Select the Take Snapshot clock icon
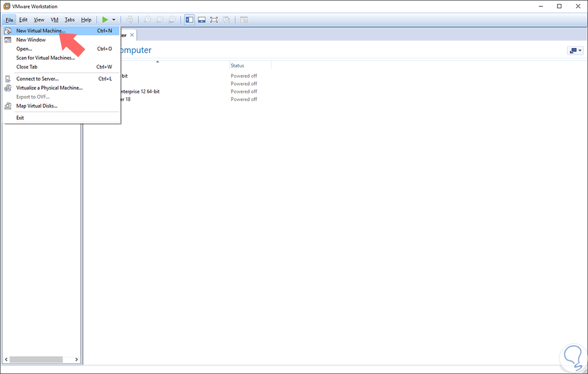The width and height of the screenshot is (588, 374). point(147,19)
